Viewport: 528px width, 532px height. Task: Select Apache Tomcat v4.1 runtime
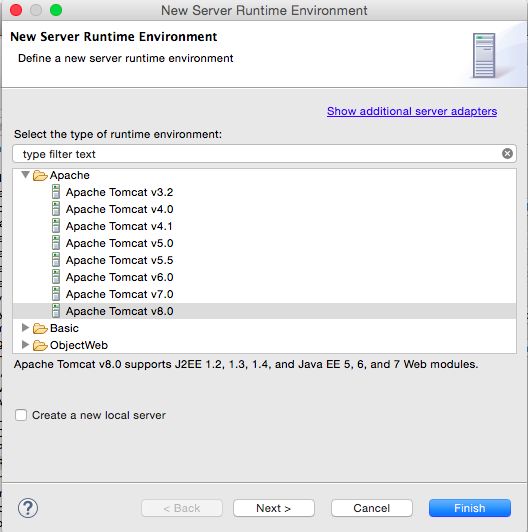pyautogui.click(x=119, y=226)
